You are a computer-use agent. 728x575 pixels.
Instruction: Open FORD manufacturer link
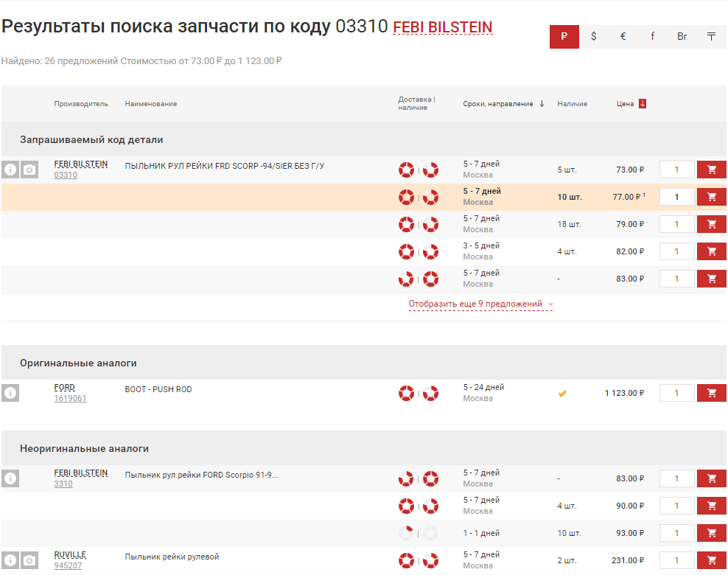(65, 387)
